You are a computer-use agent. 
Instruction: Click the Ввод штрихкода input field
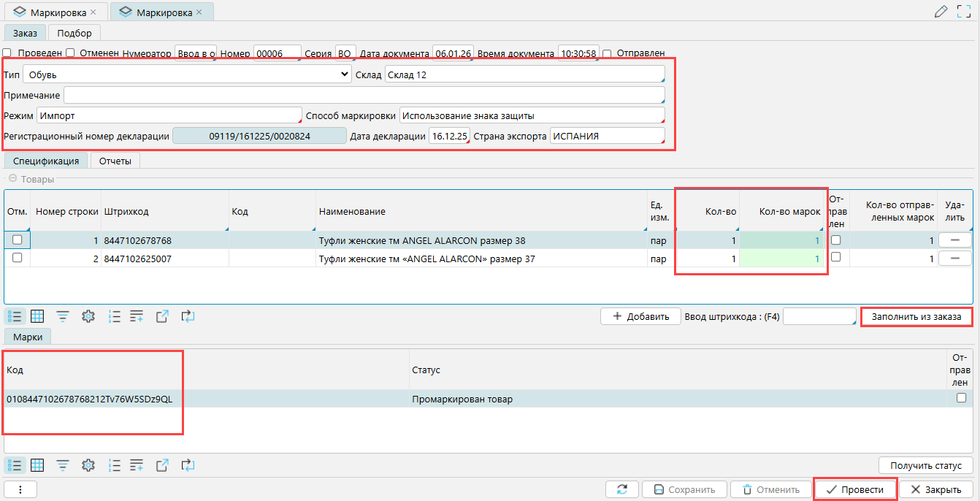point(818,316)
